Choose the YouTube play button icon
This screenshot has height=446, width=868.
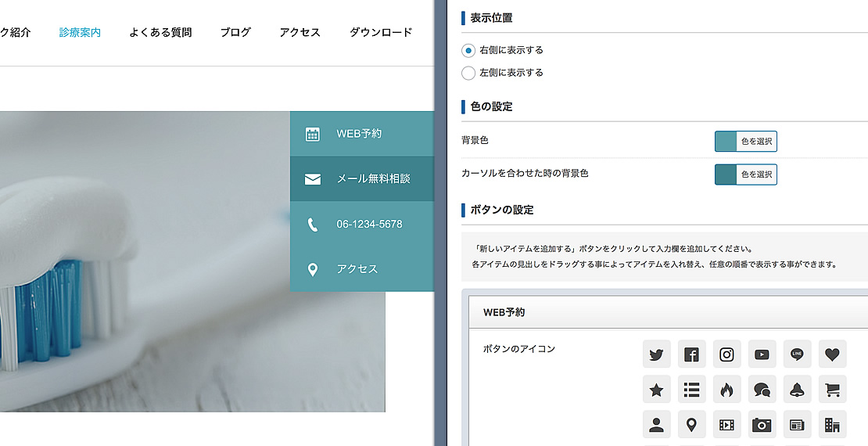pos(762,354)
